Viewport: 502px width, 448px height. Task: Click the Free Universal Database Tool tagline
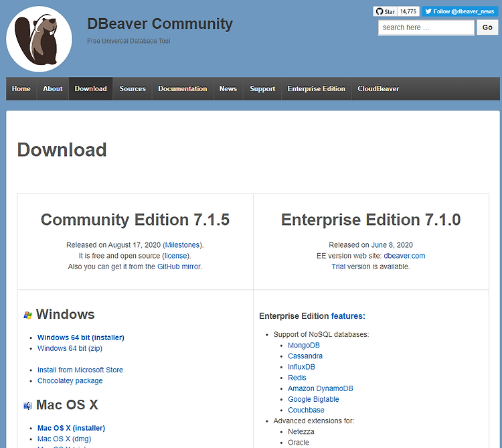pyautogui.click(x=129, y=41)
